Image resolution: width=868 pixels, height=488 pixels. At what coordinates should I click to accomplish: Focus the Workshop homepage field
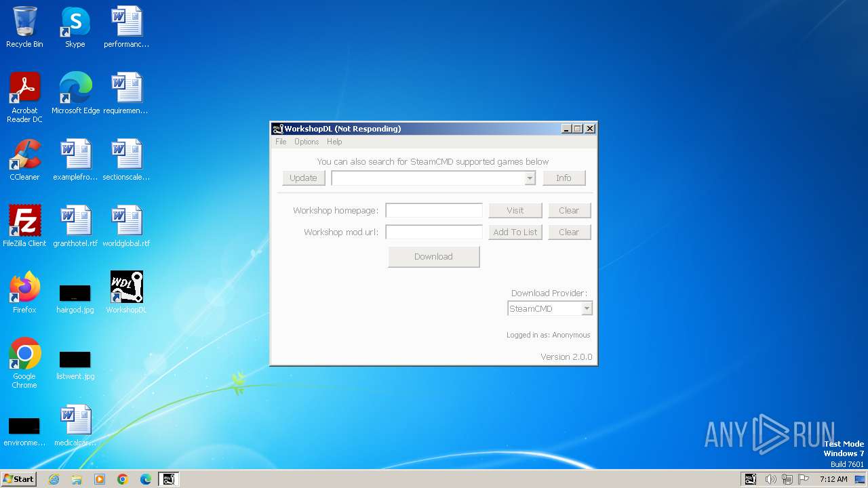pos(434,210)
